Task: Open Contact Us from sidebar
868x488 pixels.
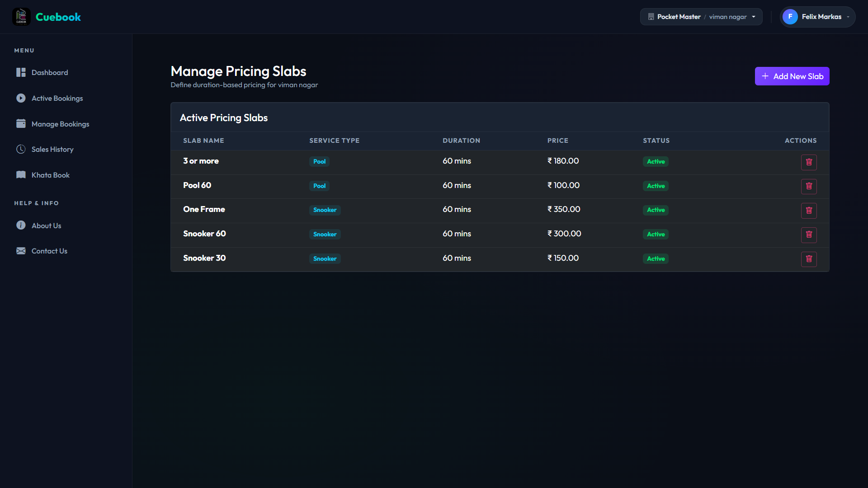Action: [49, 251]
